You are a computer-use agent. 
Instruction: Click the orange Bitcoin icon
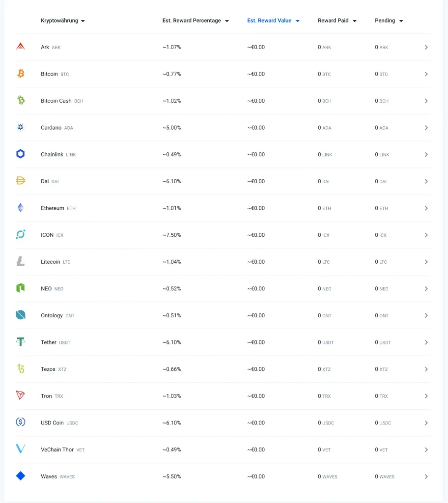[20, 74]
